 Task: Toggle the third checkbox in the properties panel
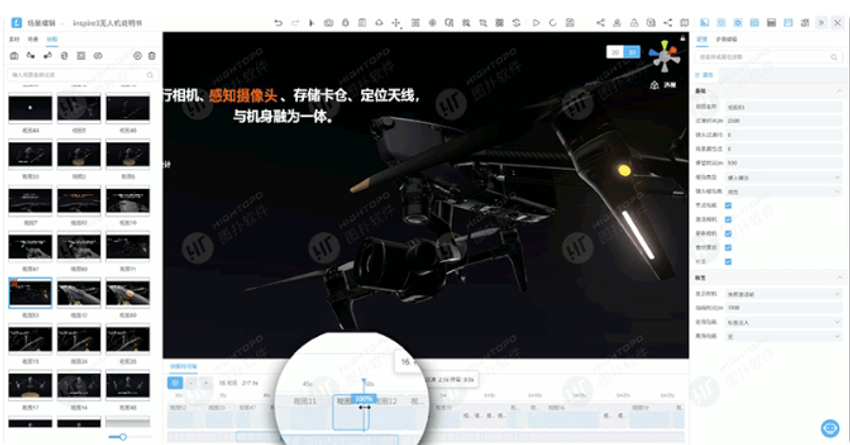728,234
